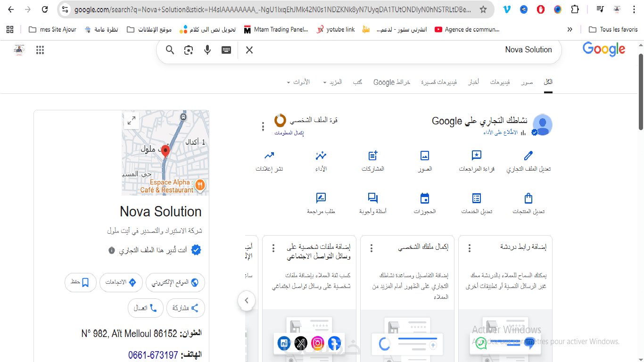Expand the More (المزيد) search filter dropdown
This screenshot has width=644, height=362.
pos(332,82)
